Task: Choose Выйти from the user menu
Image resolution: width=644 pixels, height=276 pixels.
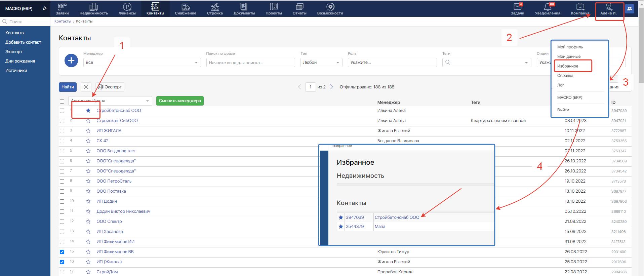Action: (x=563, y=110)
